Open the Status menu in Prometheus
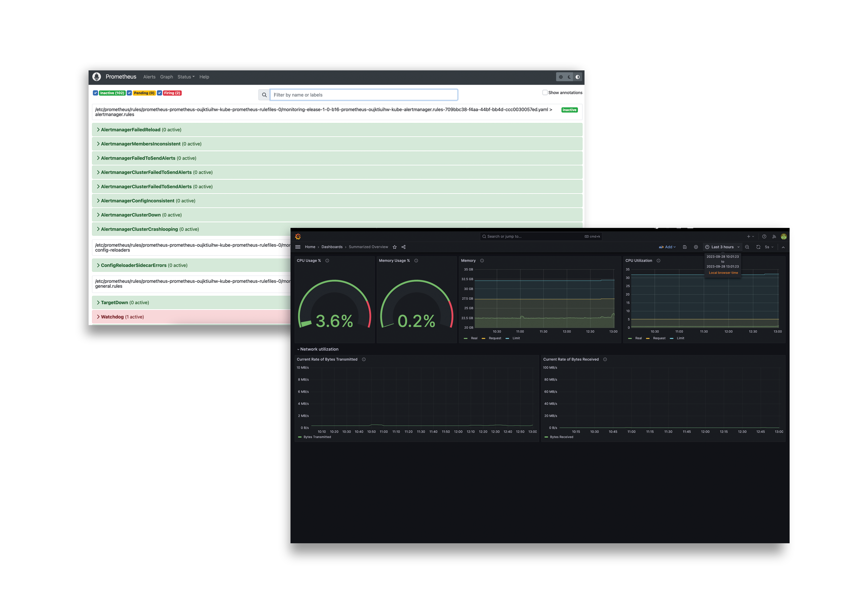 pos(185,77)
